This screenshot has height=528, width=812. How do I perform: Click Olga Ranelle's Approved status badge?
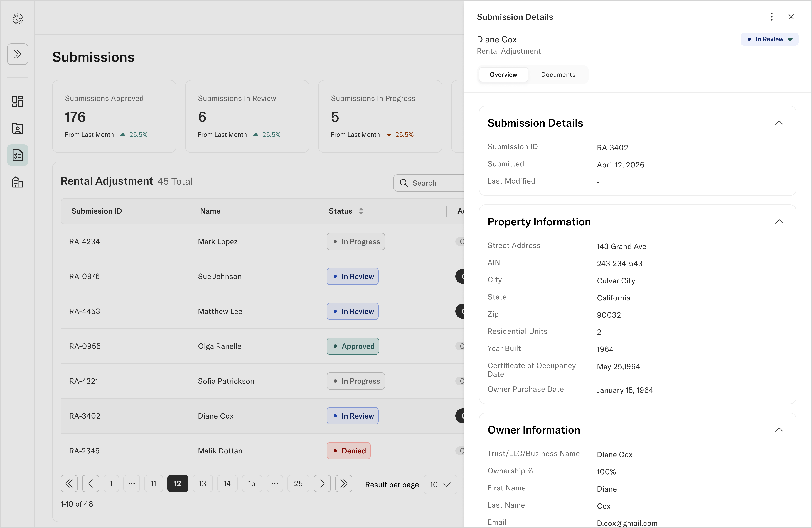[353, 346]
